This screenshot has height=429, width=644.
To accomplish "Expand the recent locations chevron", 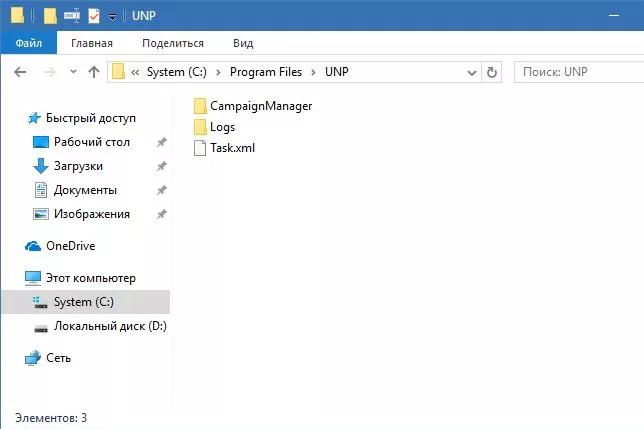I will coord(73,72).
